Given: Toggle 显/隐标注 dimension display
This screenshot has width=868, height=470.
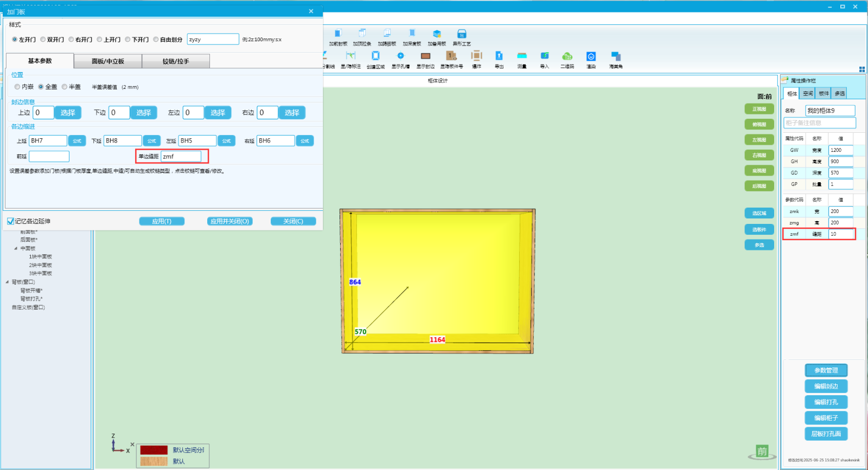Looking at the screenshot, I should [x=350, y=60].
